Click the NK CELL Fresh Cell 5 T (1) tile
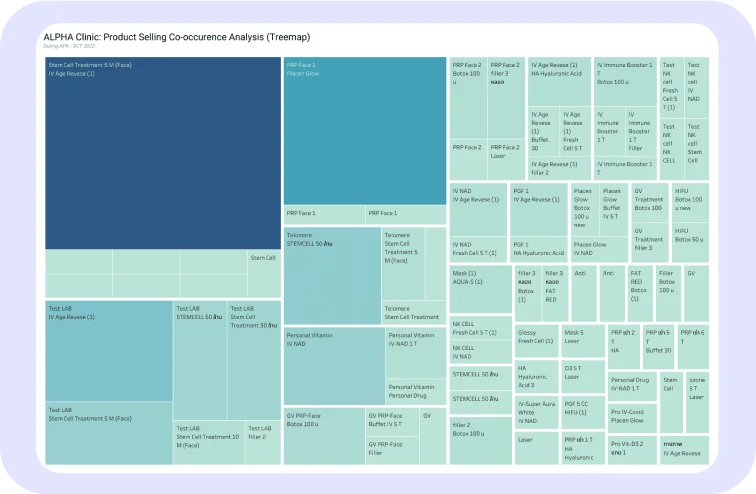This screenshot has width=756, height=494. pos(481,328)
